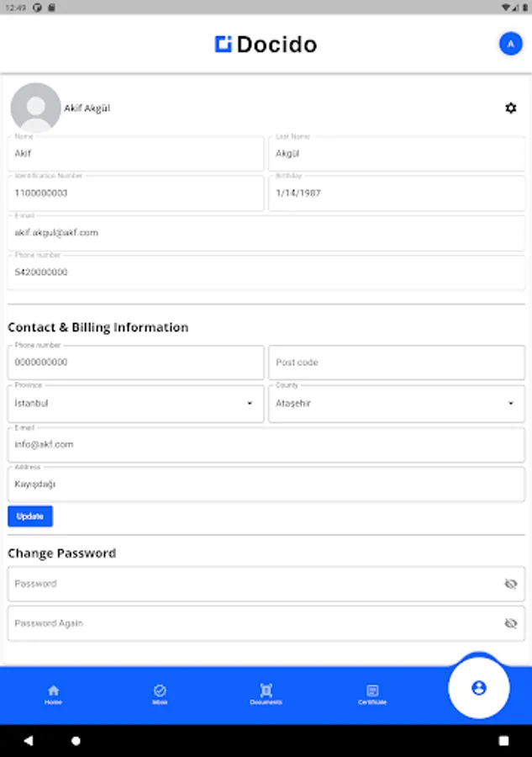Viewport: 532px width, 757px height.
Task: Focus the Address field with Kayışdağı
Action: click(266, 484)
